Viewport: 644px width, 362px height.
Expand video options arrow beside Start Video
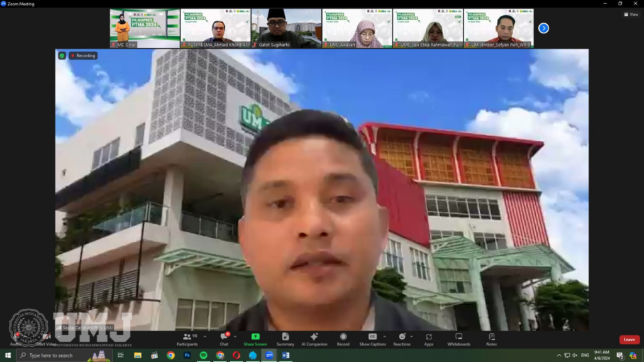point(58,337)
